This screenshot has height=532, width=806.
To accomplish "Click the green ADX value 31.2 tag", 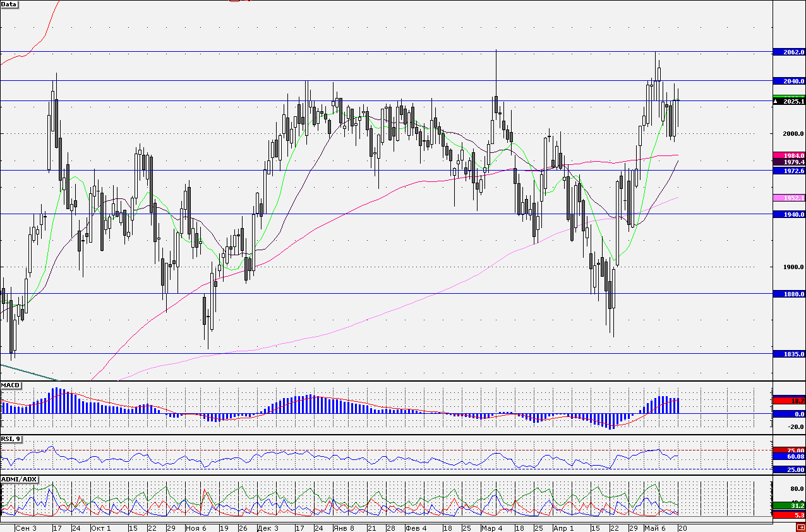I will [790, 505].
